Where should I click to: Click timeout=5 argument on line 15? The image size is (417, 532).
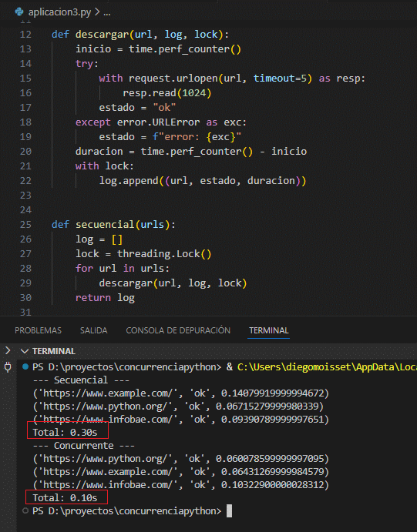pyautogui.click(x=280, y=79)
